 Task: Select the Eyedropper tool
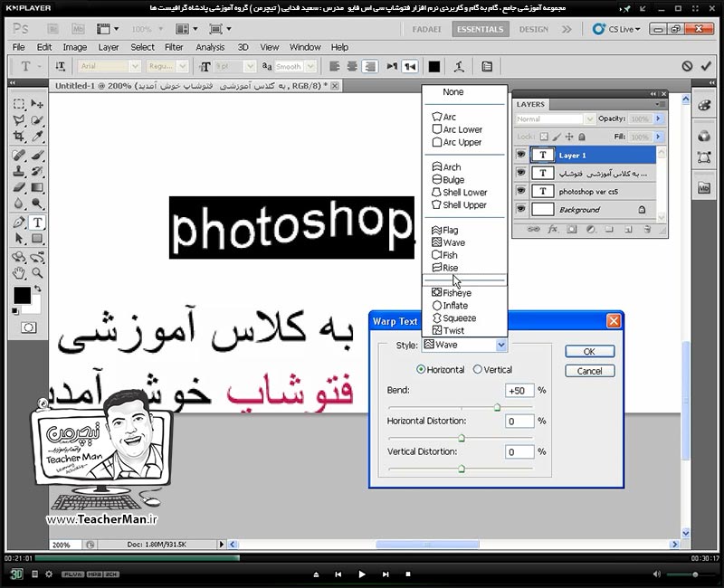[37, 137]
